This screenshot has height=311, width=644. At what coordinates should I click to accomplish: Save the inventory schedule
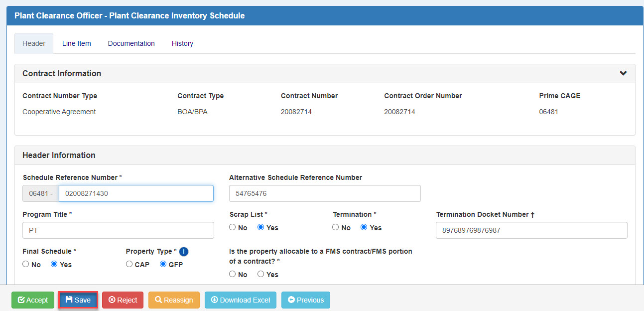78,300
